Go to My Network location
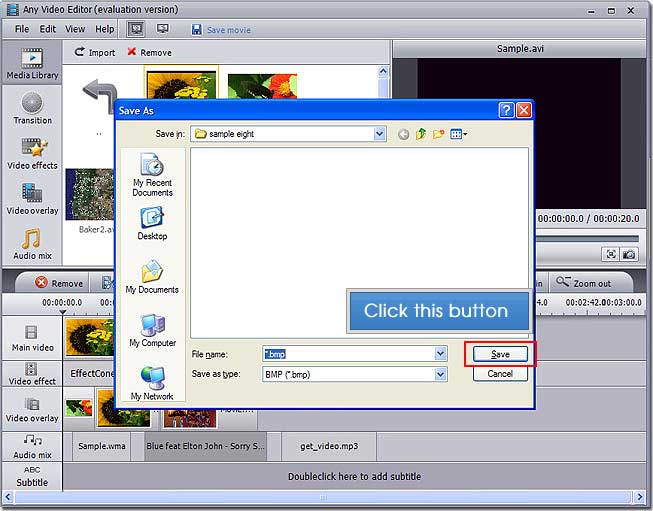653x511 pixels. tap(152, 383)
